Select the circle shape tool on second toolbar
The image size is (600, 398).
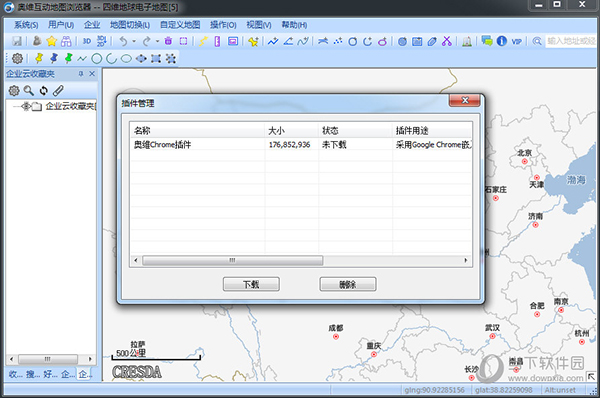pos(97,59)
